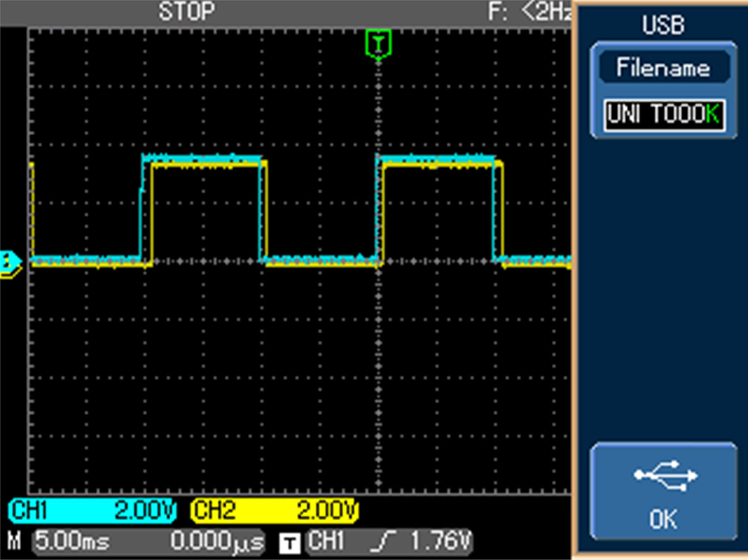
Task: Toggle the CH2 2.00V channel label
Action: coord(275,511)
